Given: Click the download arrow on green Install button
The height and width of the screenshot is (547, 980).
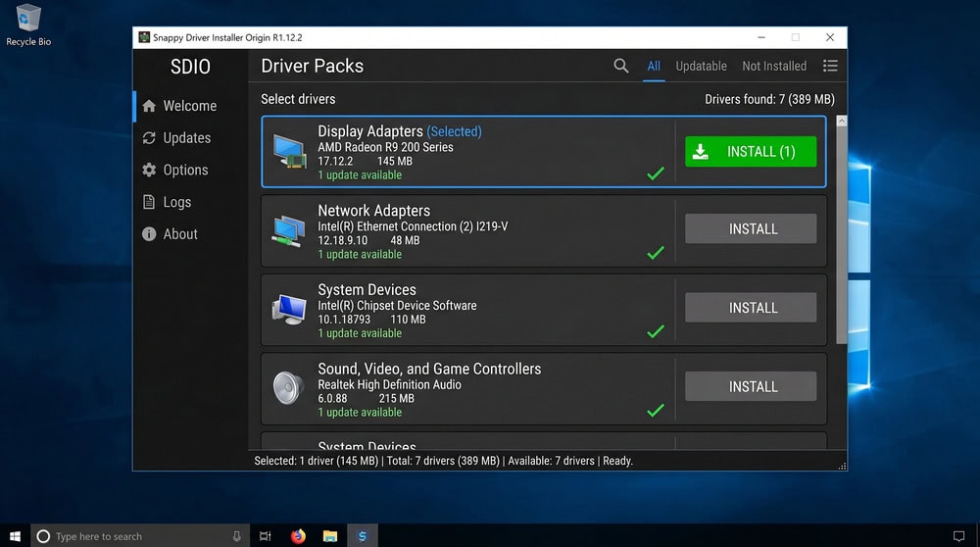Looking at the screenshot, I should tap(701, 151).
